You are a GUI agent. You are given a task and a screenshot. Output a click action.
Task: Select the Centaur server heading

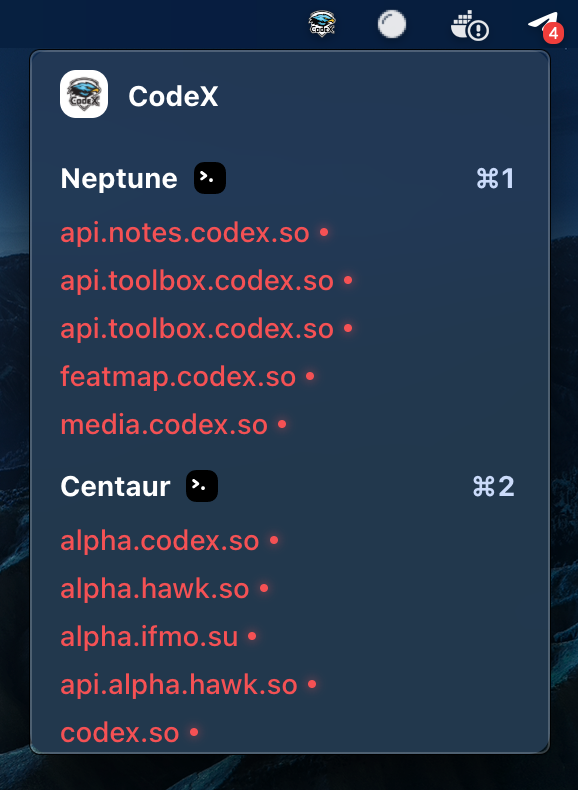pyautogui.click(x=115, y=487)
